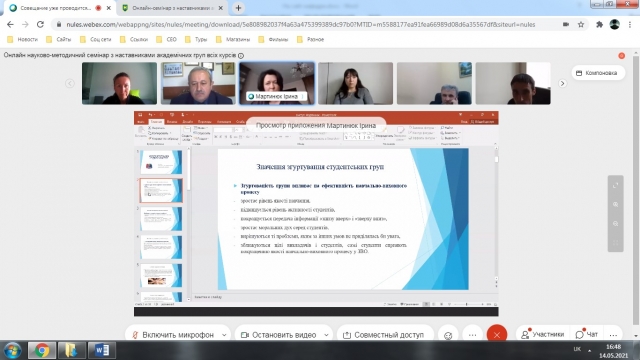Open Word from the Windows taskbar
Screen dimensions: 640x360
point(102,350)
